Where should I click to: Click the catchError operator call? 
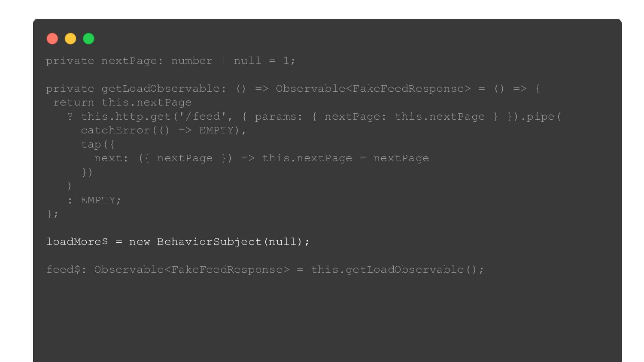point(115,130)
